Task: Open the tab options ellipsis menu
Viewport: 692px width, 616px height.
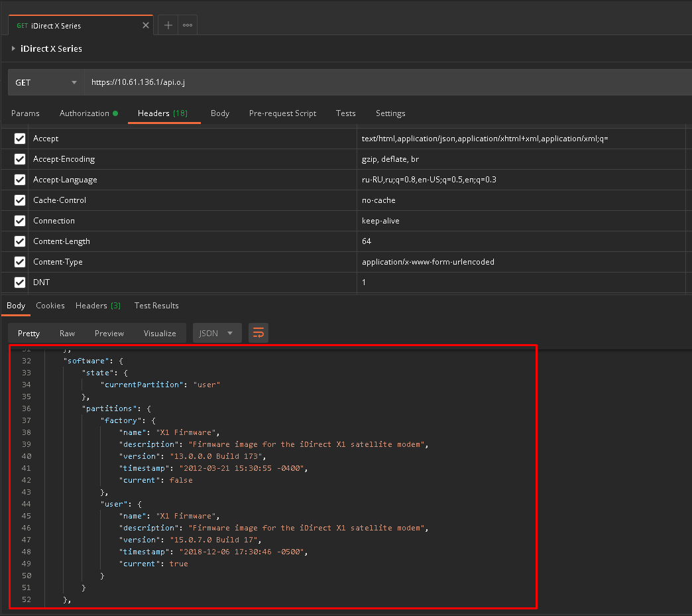Action: pos(188,25)
